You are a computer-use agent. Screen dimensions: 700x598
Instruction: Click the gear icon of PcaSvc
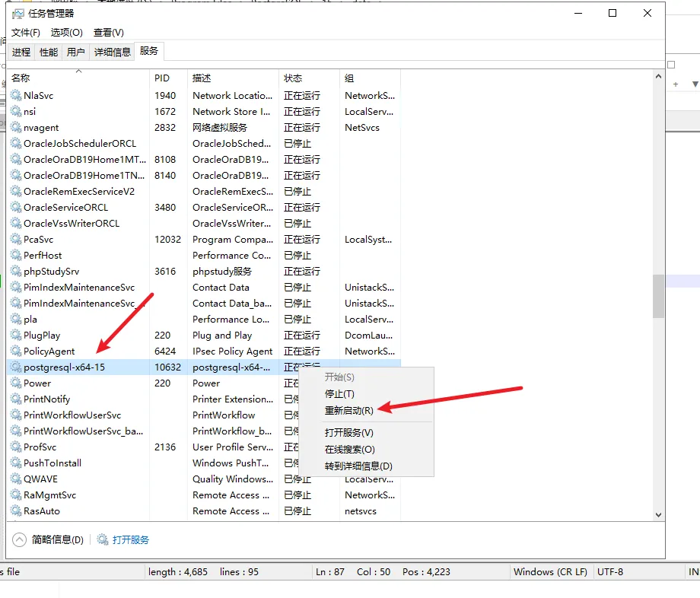tap(16, 239)
